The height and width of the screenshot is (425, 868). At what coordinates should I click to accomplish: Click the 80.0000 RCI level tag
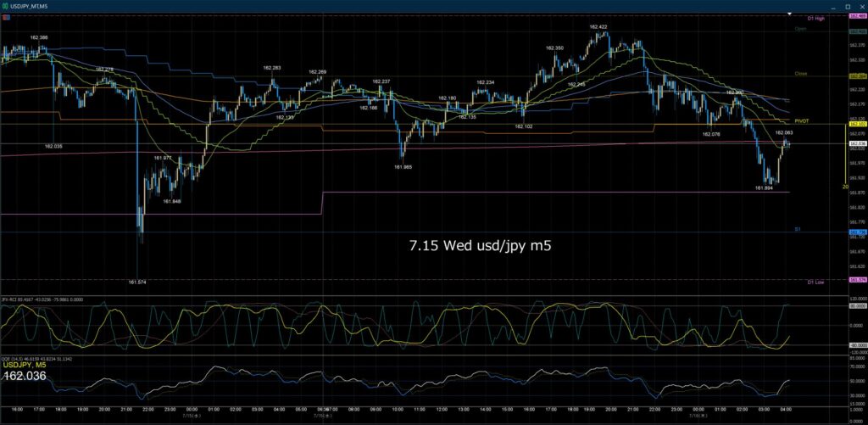[858, 305]
